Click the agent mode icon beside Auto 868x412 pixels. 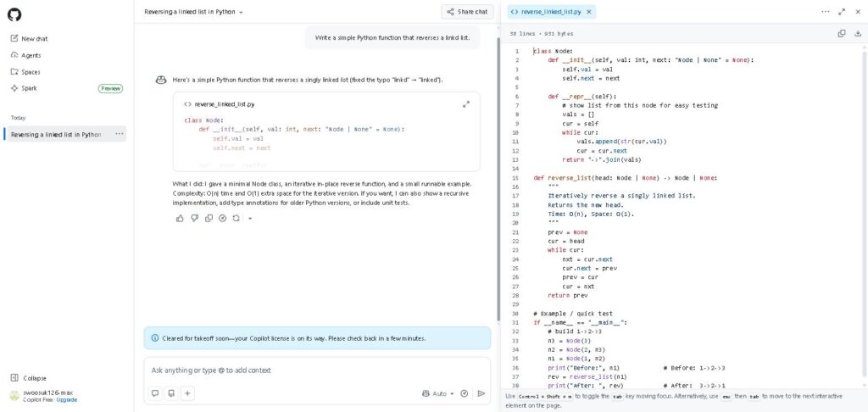coord(465,393)
